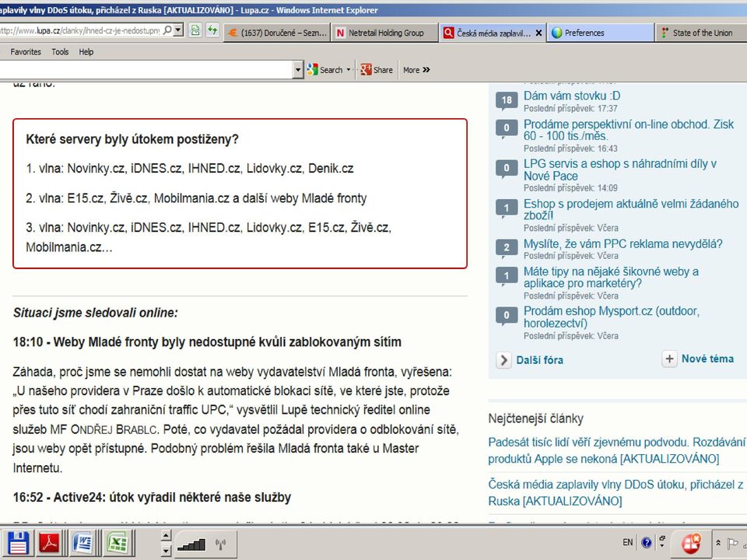
Task: Close the Česká média zaplavil... tab
Action: (x=538, y=33)
